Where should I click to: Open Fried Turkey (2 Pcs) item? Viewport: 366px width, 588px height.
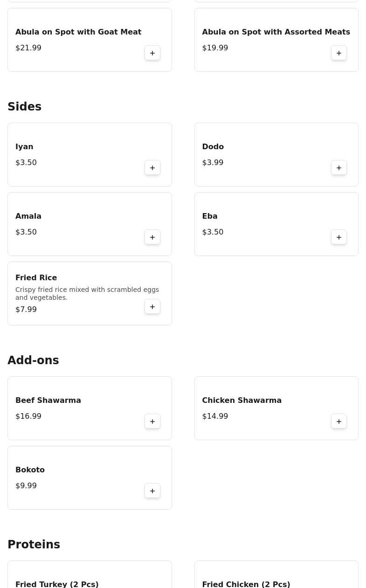(x=57, y=584)
